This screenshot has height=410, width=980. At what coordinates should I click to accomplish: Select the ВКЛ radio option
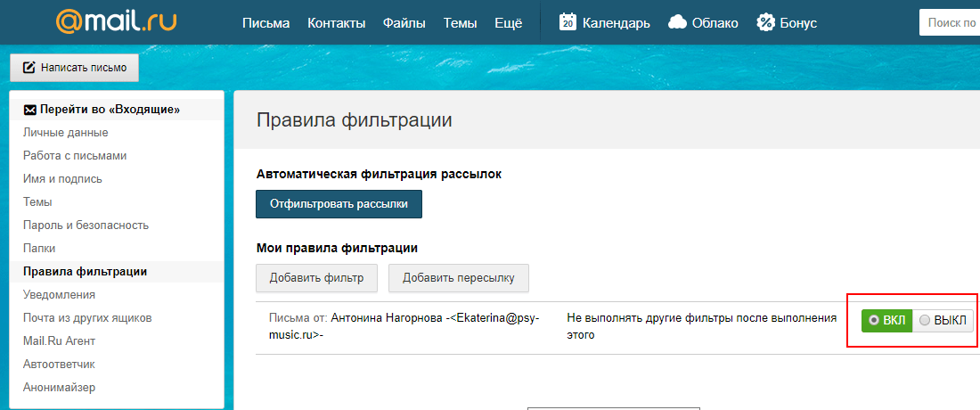click(x=873, y=321)
